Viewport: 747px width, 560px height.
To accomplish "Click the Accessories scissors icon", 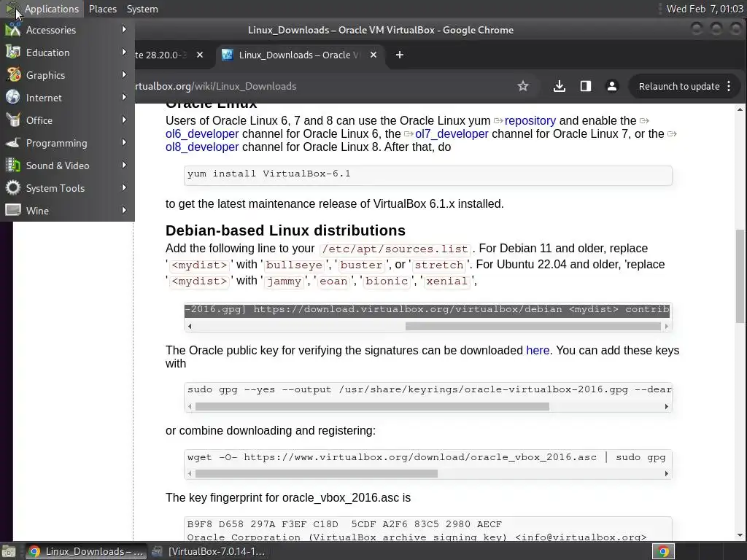I will point(13,29).
